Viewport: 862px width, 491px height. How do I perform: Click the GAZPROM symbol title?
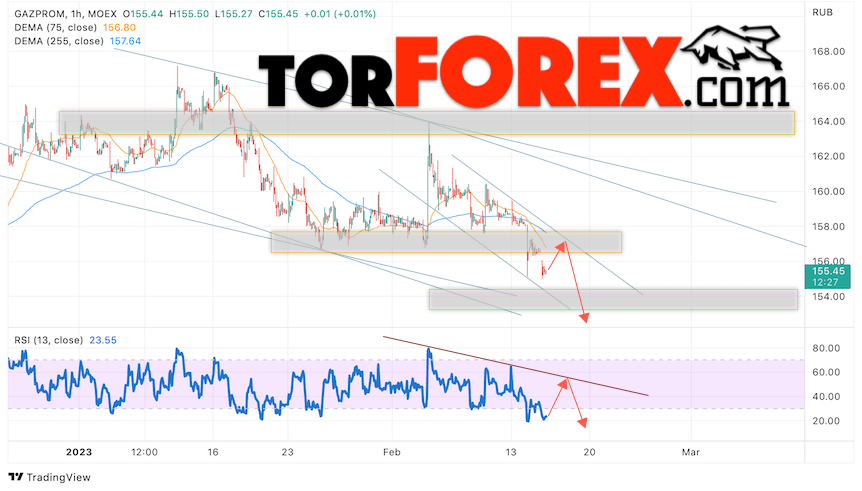click(x=38, y=14)
